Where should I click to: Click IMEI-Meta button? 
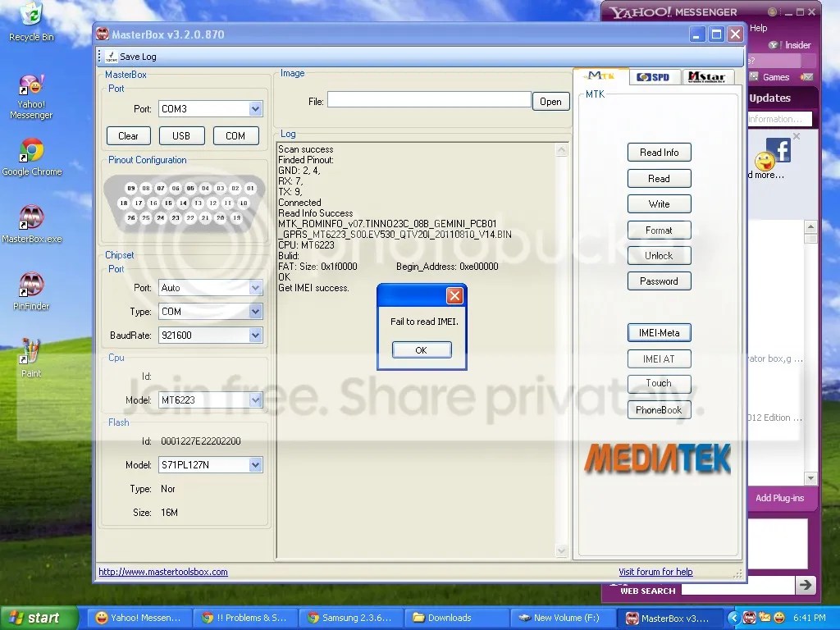[659, 333]
